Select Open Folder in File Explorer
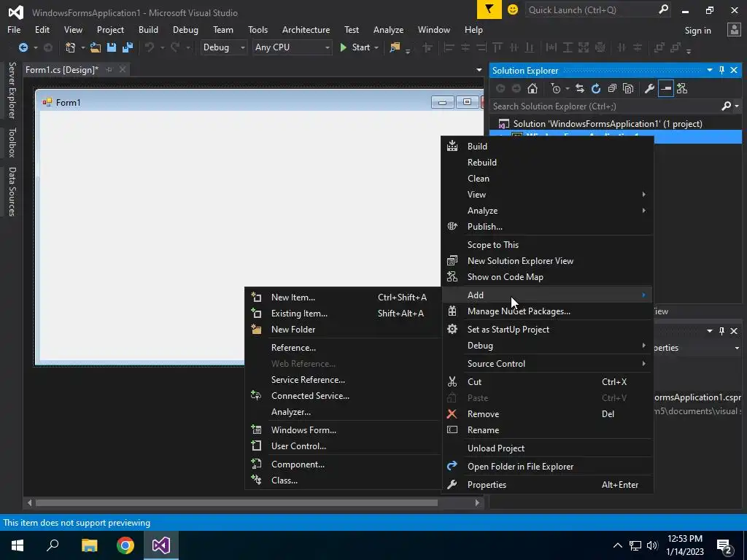This screenshot has width=747, height=560. [x=547, y=467]
